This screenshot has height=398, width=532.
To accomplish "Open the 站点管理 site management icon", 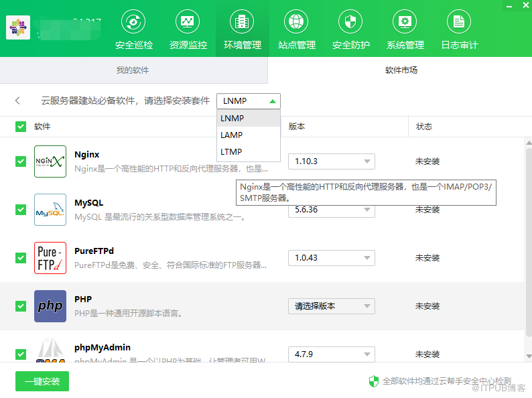I will [296, 22].
